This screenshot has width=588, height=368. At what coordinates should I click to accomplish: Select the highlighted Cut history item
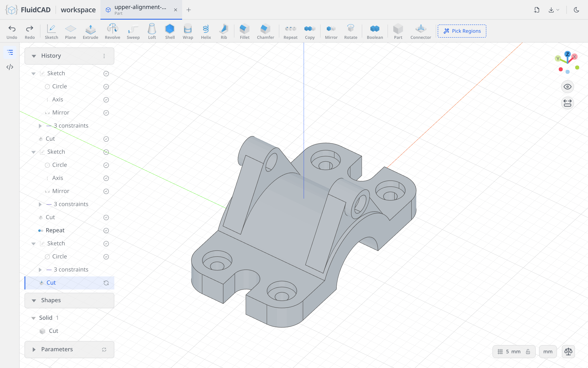click(x=69, y=283)
